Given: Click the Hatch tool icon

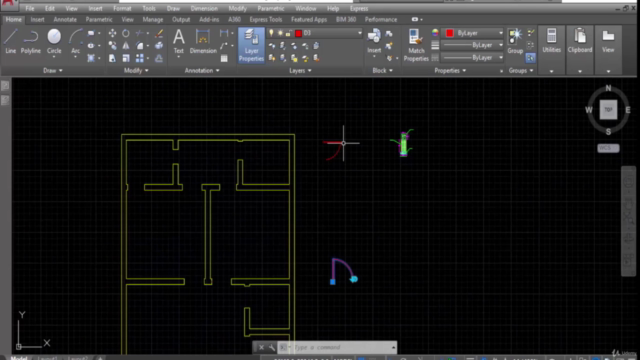Looking at the screenshot, I should 91,58.
